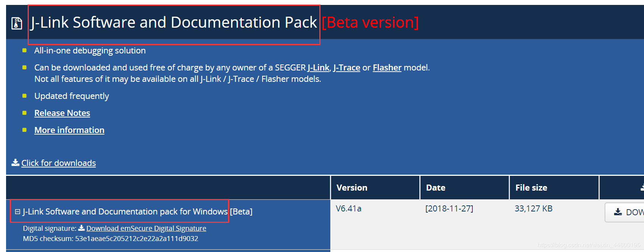Follow the J-Trace hyperlink
This screenshot has height=252, width=644.
(x=347, y=67)
